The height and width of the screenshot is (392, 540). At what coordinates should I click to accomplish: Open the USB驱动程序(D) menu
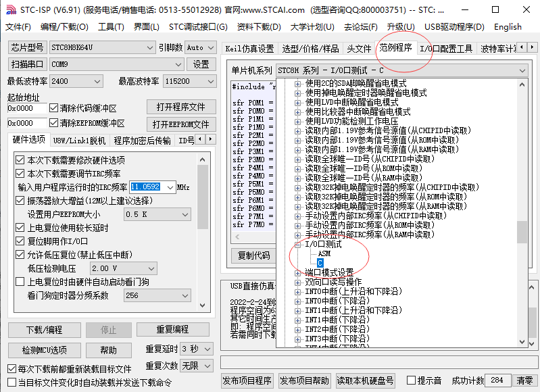(454, 27)
